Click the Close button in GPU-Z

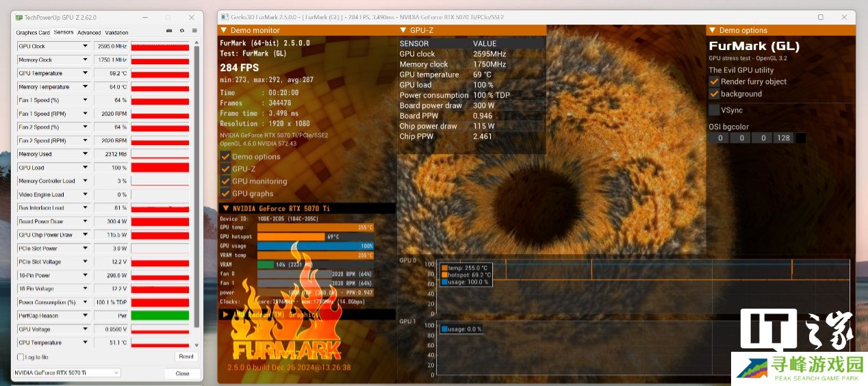pyautogui.click(x=182, y=374)
